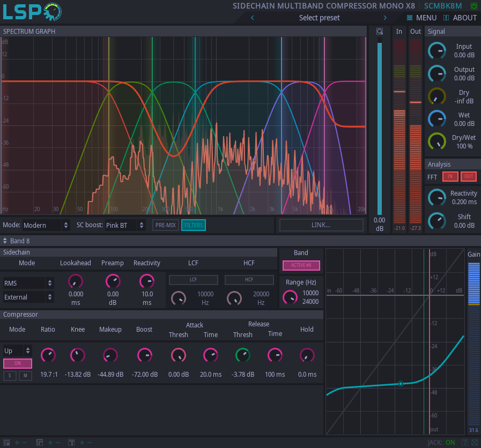Click the next preset arrow
Image resolution: width=481 pixels, height=448 pixels.
[385, 18]
